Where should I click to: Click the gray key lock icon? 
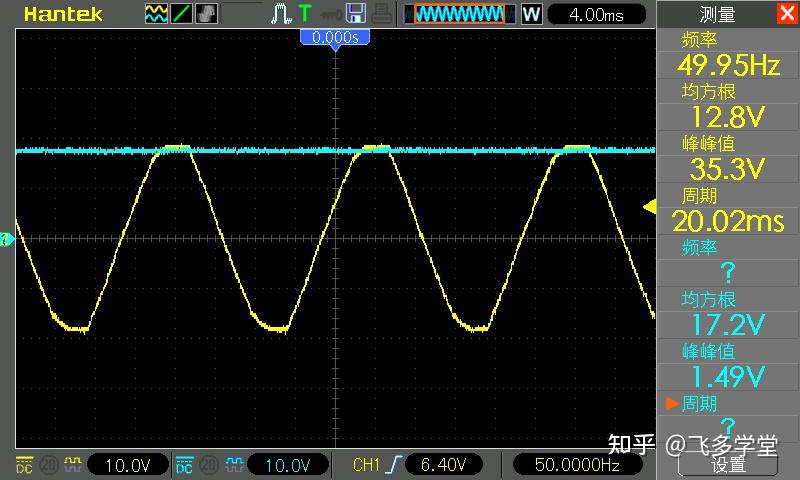point(330,14)
